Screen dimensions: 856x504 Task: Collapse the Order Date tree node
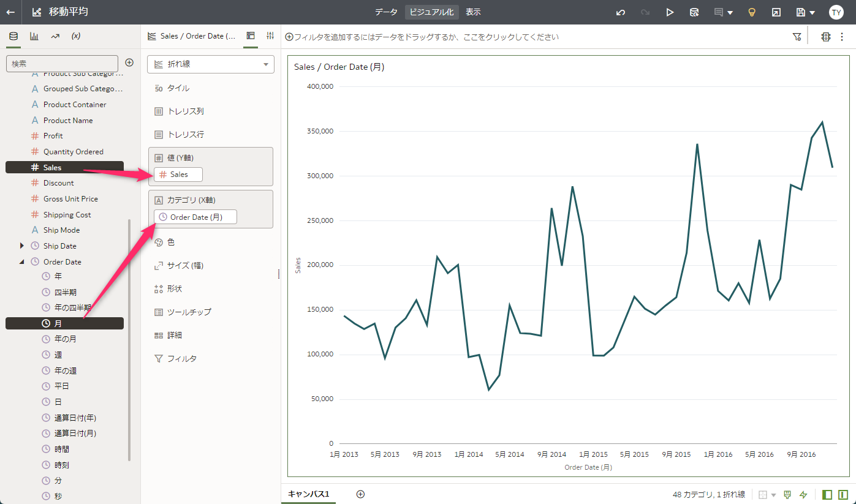pyautogui.click(x=22, y=261)
